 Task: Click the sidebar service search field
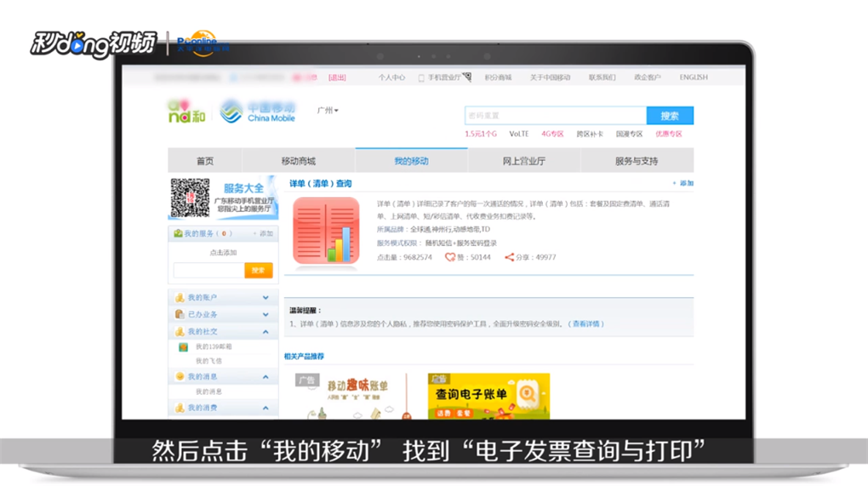[x=208, y=271]
